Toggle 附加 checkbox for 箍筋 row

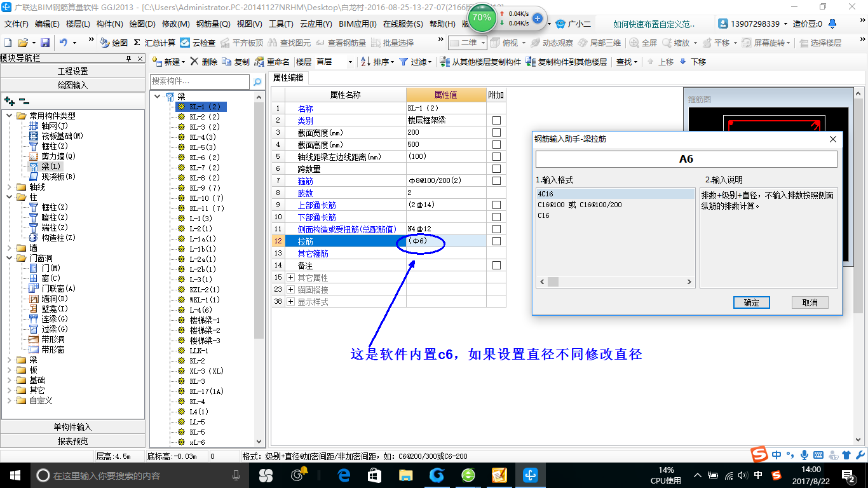tap(496, 181)
